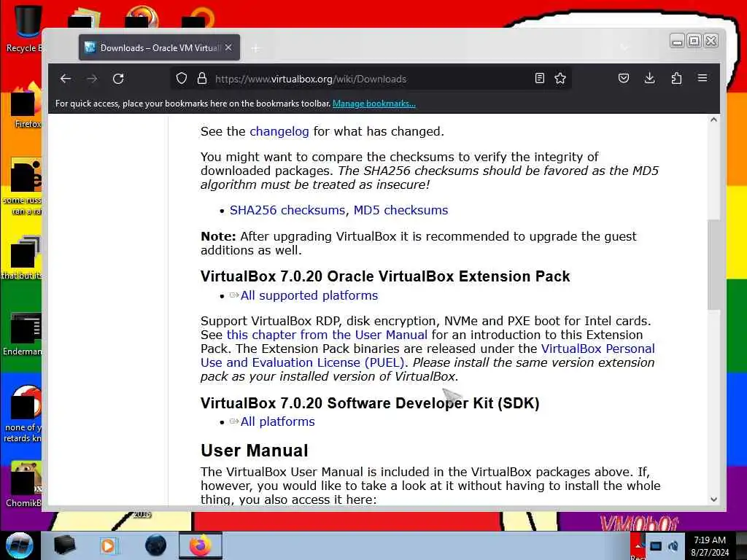The height and width of the screenshot is (560, 747).
Task: Close the Downloads – Oracle VM VirtualBox tab
Action: click(x=228, y=47)
